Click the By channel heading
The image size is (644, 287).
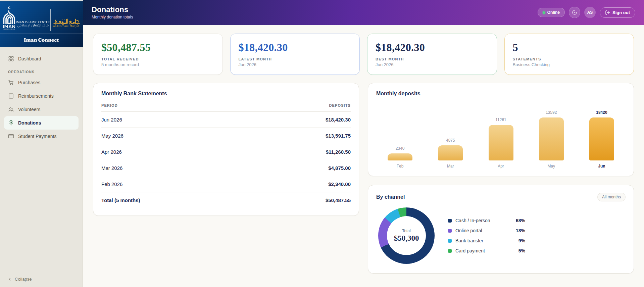391,197
